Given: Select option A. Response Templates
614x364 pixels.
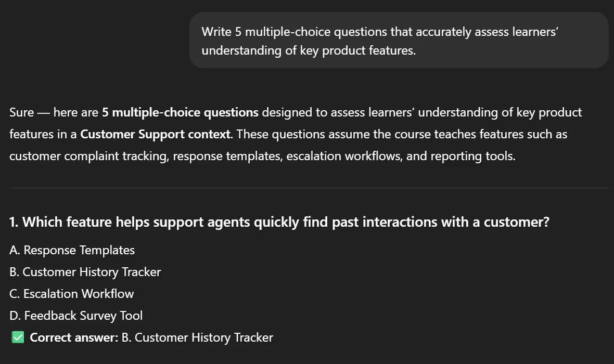Looking at the screenshot, I should point(72,250).
